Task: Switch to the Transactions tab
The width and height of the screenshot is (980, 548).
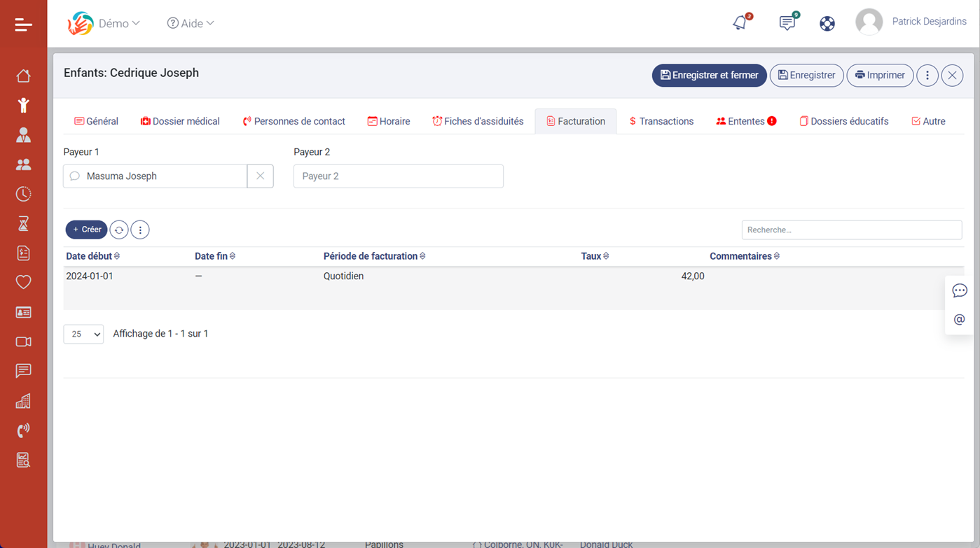Action: 661,121
